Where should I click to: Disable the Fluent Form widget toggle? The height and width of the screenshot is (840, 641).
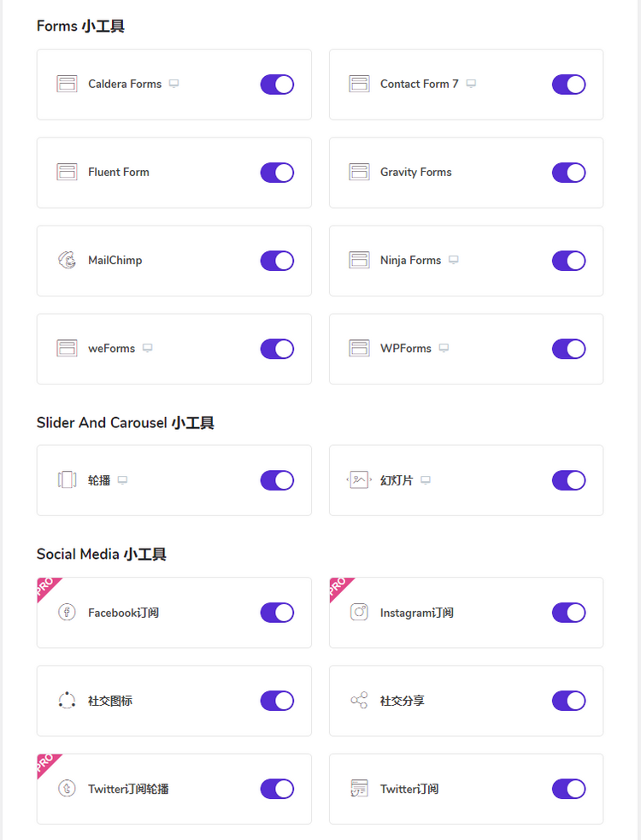(277, 173)
